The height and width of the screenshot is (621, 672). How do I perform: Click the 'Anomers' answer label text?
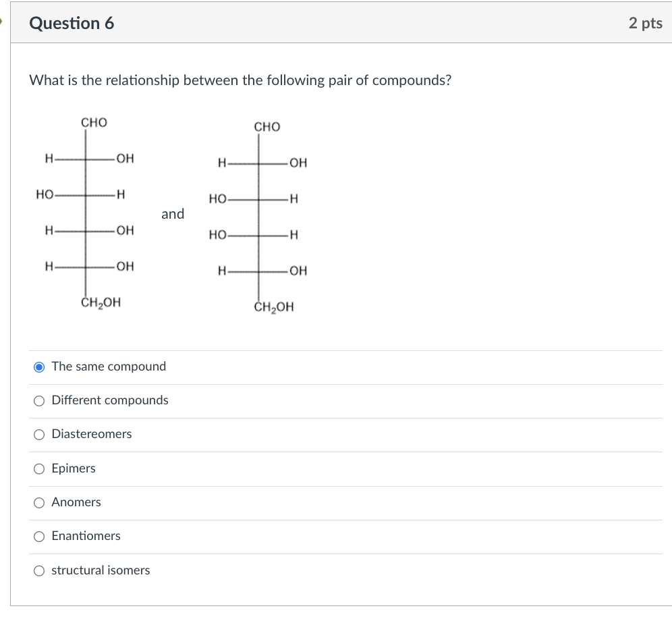[x=76, y=502]
